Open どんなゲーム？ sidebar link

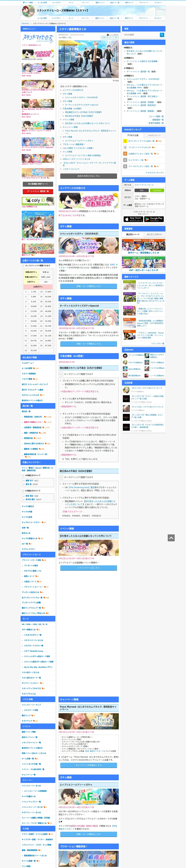click(x=28, y=363)
